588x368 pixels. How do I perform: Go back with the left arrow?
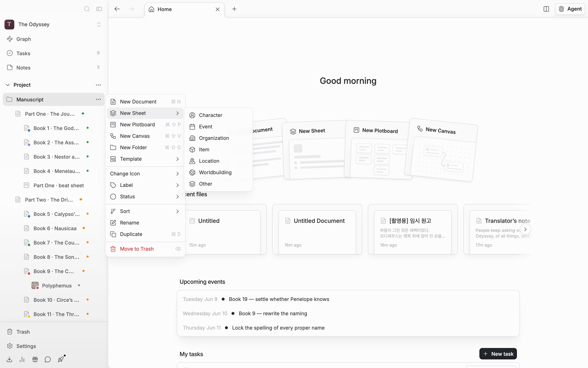click(x=117, y=9)
